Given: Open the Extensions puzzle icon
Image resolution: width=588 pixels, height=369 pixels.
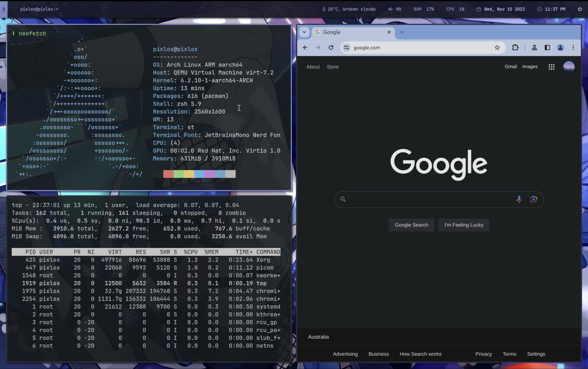Looking at the screenshot, I should click(x=515, y=48).
